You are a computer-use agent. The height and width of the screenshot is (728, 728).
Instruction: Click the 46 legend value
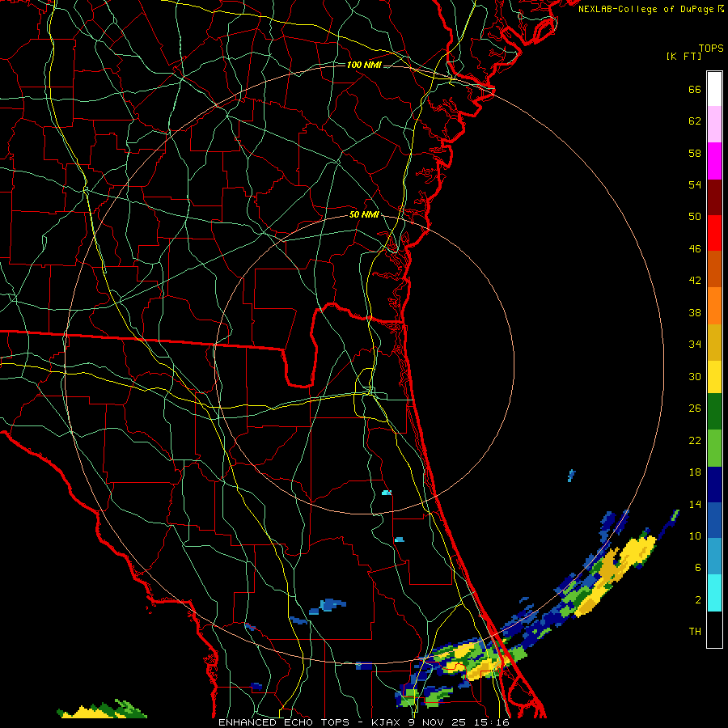click(x=695, y=249)
